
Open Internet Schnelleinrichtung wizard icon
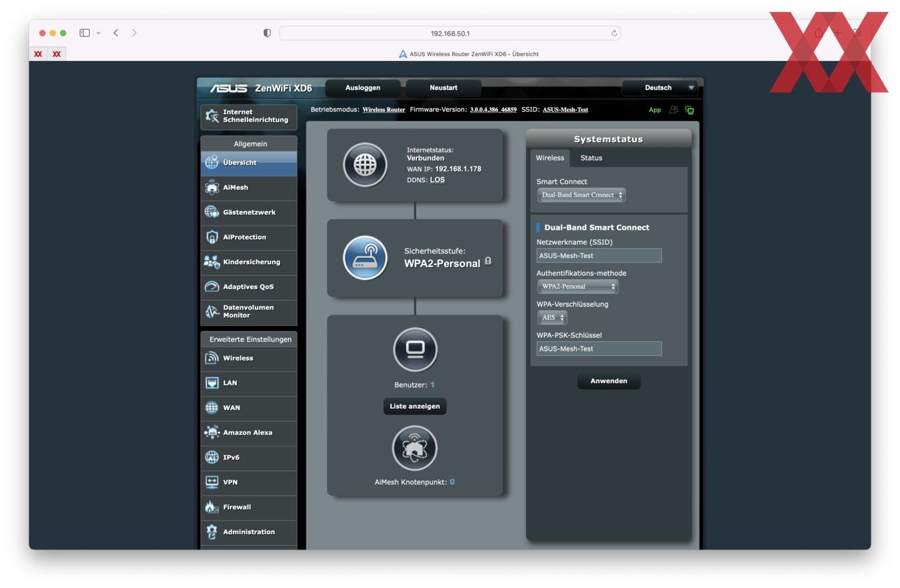pos(212,116)
